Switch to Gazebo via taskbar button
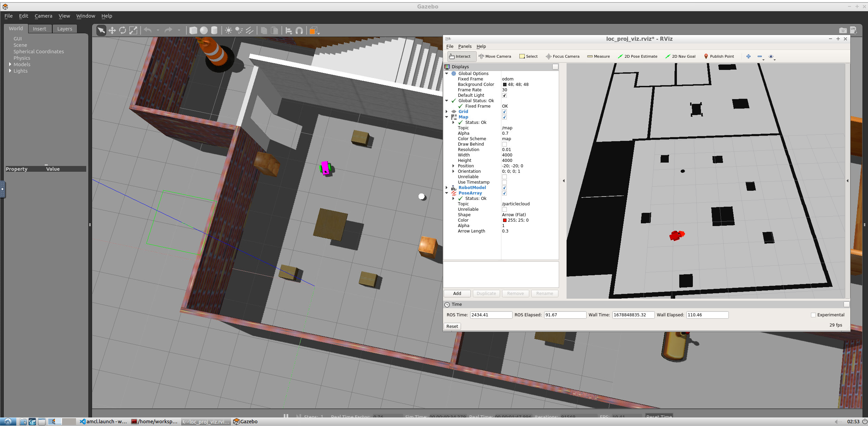Image resolution: width=868 pixels, height=428 pixels. click(245, 422)
